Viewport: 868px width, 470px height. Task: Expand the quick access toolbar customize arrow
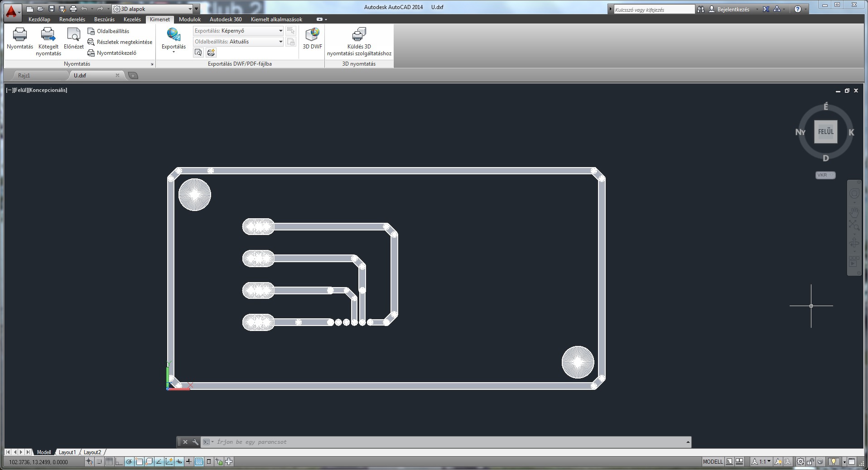[x=197, y=9]
